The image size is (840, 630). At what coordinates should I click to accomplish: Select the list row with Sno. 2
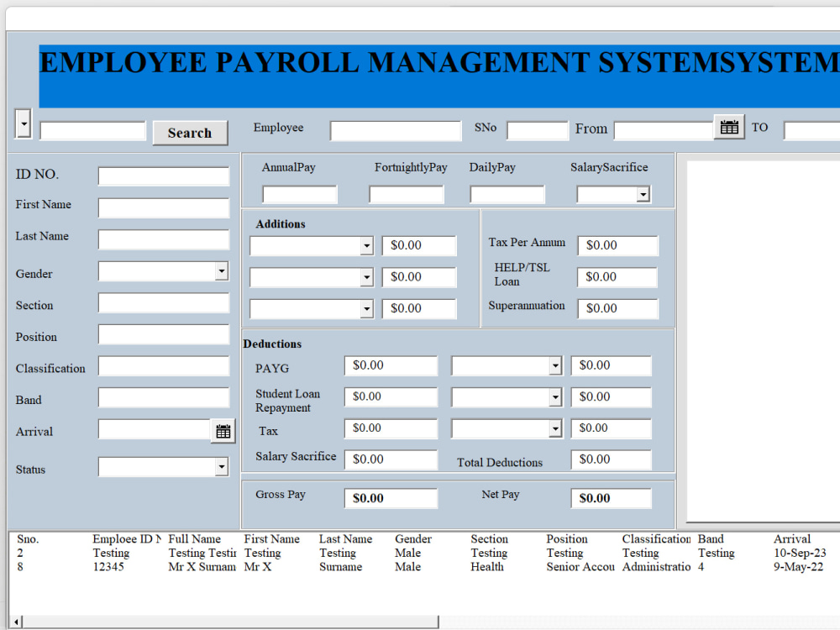point(423,553)
